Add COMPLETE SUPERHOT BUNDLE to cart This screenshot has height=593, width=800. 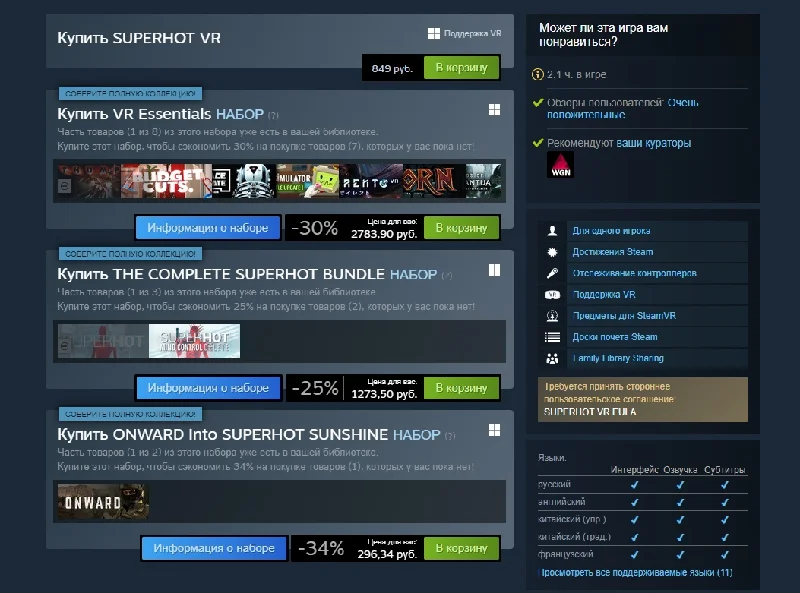click(461, 388)
